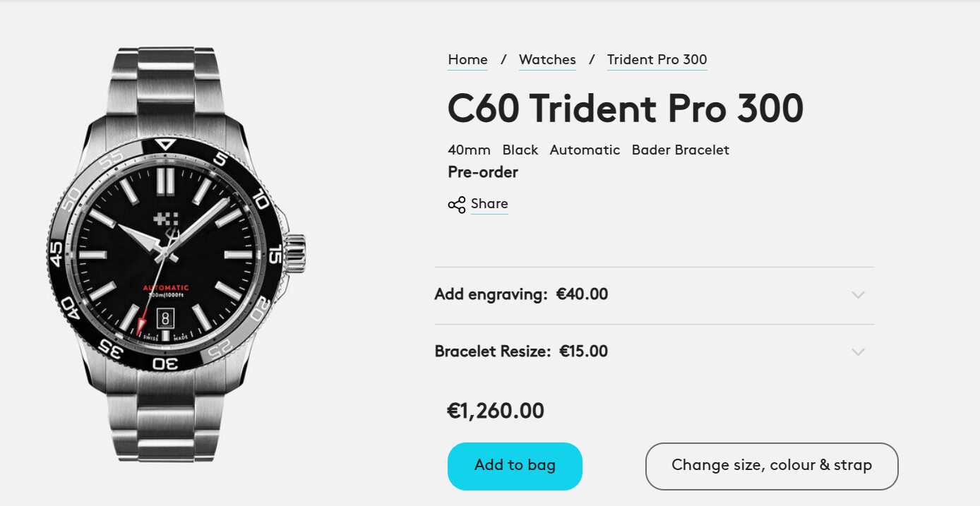
Task: Click the Automatic movement attribute
Action: (x=585, y=150)
